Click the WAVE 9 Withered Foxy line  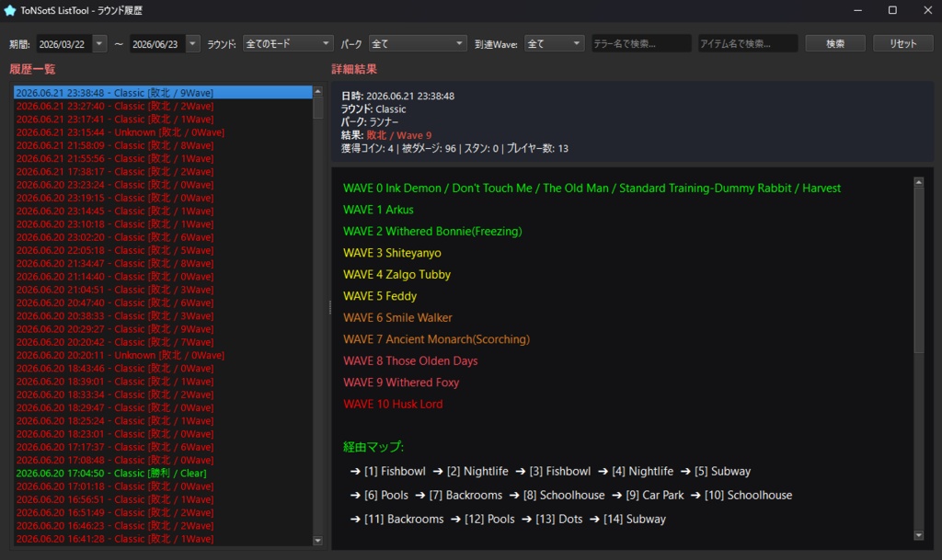click(x=401, y=383)
